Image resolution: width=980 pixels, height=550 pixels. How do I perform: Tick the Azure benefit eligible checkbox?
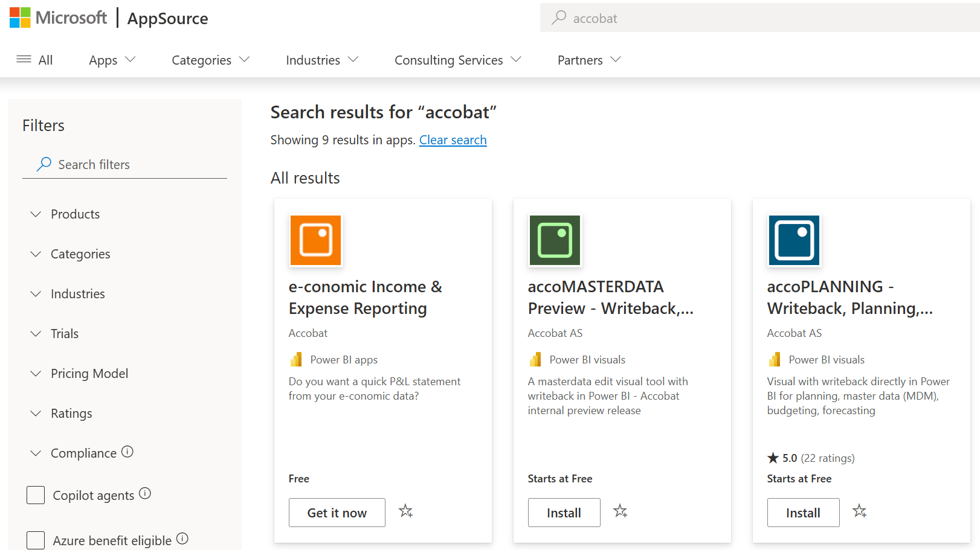pos(36,540)
